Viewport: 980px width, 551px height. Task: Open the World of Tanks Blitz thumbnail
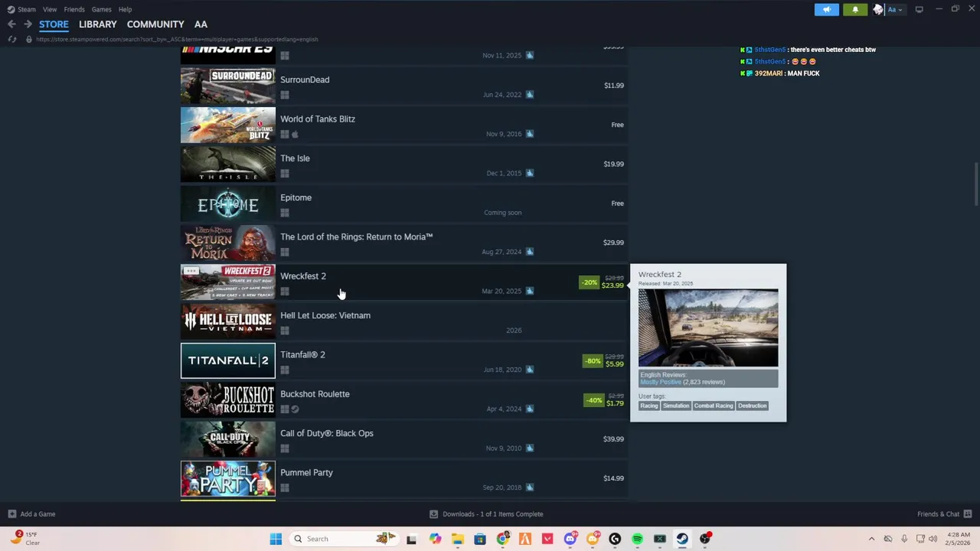point(227,125)
